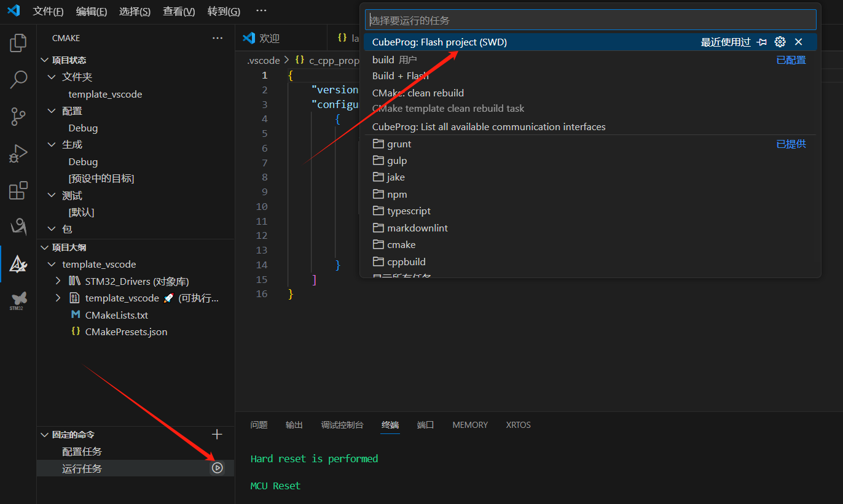This screenshot has width=843, height=504.
Task: Remove CubeProg Flash task from recently used
Action: pyautogui.click(x=799, y=42)
